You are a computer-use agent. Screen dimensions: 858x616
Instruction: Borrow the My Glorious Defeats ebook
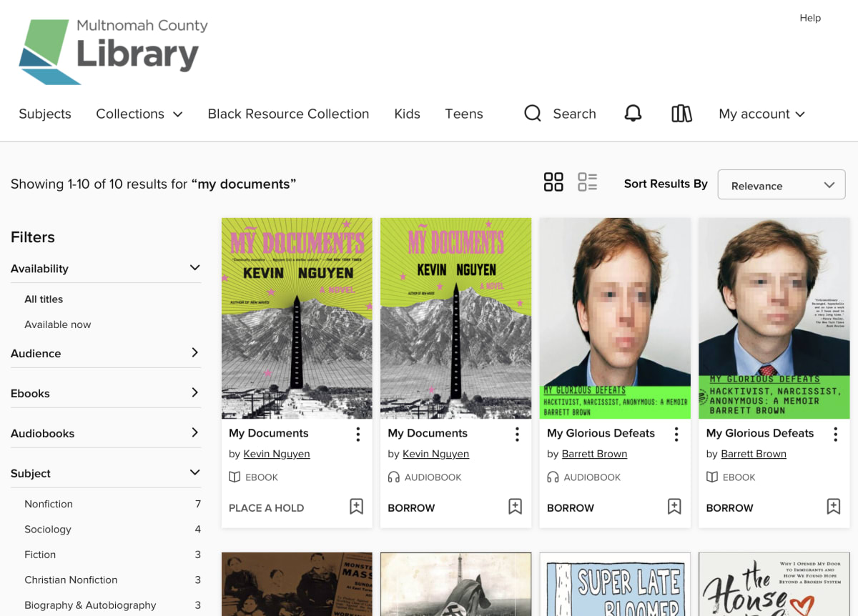[729, 508]
